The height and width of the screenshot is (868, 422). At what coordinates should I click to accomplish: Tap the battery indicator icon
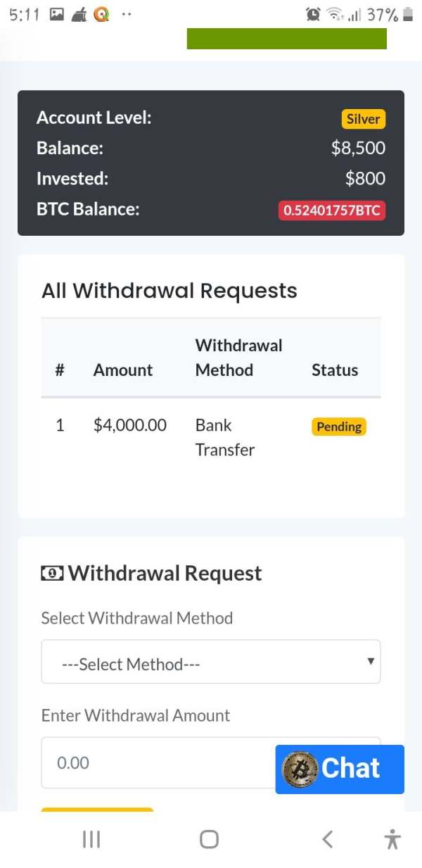(408, 14)
